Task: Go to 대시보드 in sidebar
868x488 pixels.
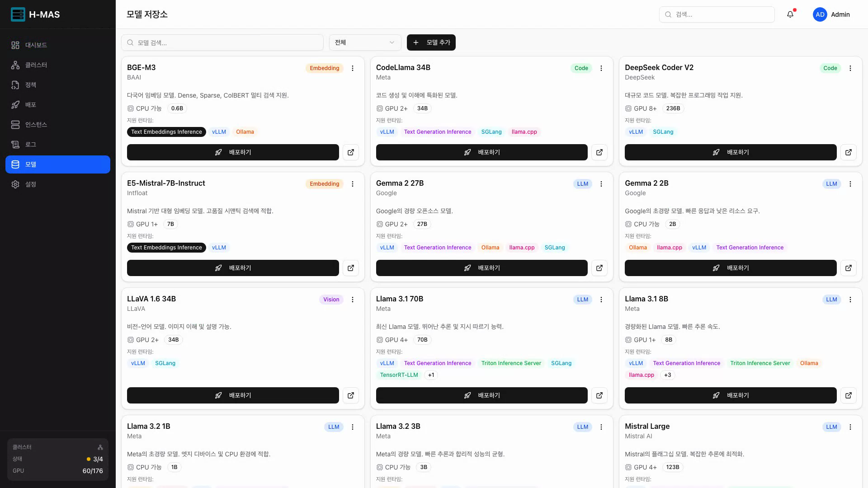Action: point(36,45)
